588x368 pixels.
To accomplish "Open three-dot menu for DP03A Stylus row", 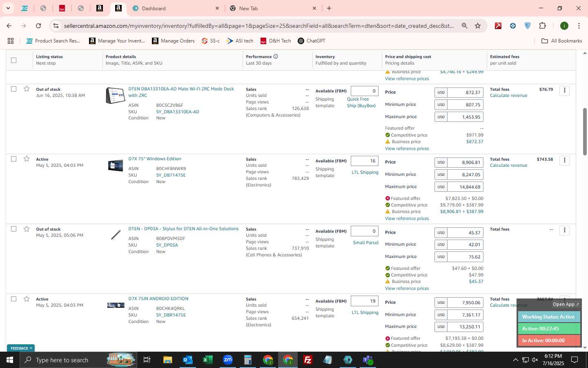I will [564, 230].
